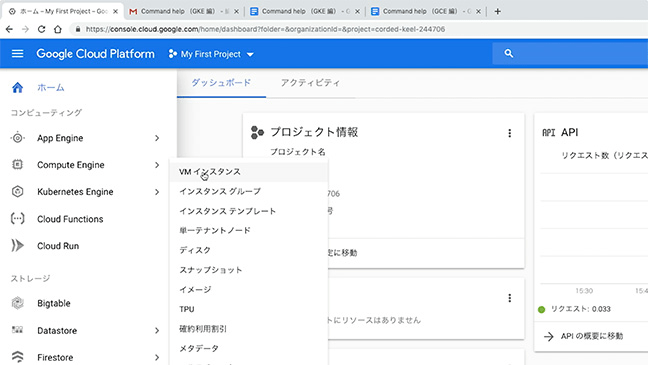Switch to Command help (GCE 編) tab
The width and height of the screenshot is (648, 365).
(426, 12)
